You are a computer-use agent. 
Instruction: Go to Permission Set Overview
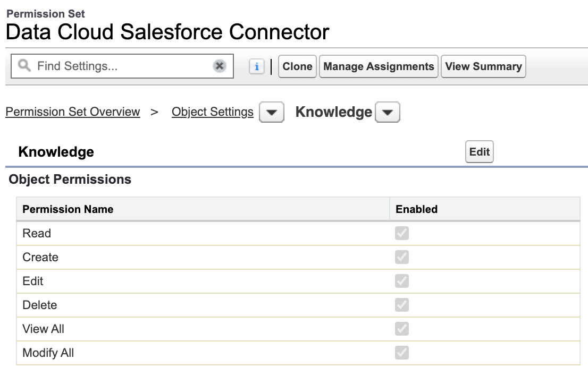pyautogui.click(x=73, y=112)
